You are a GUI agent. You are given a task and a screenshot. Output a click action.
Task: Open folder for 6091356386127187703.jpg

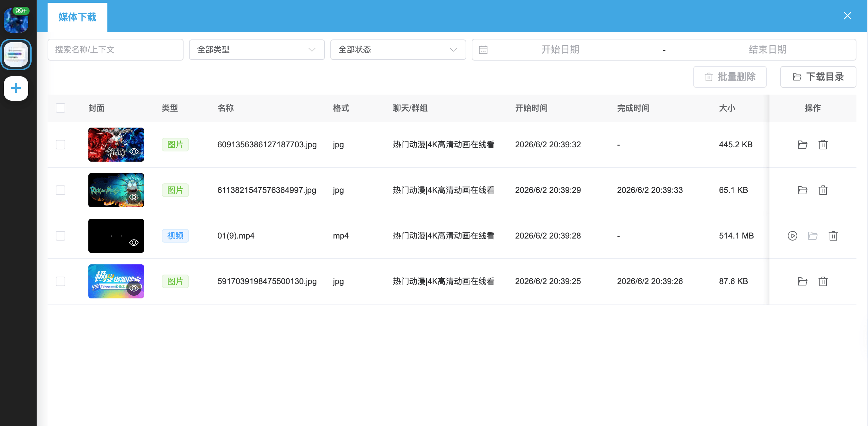tap(802, 145)
